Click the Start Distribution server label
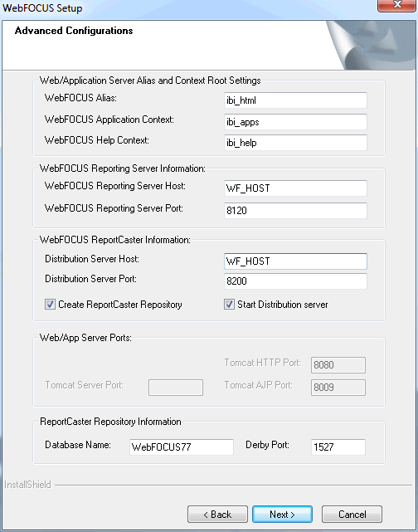 coord(282,305)
